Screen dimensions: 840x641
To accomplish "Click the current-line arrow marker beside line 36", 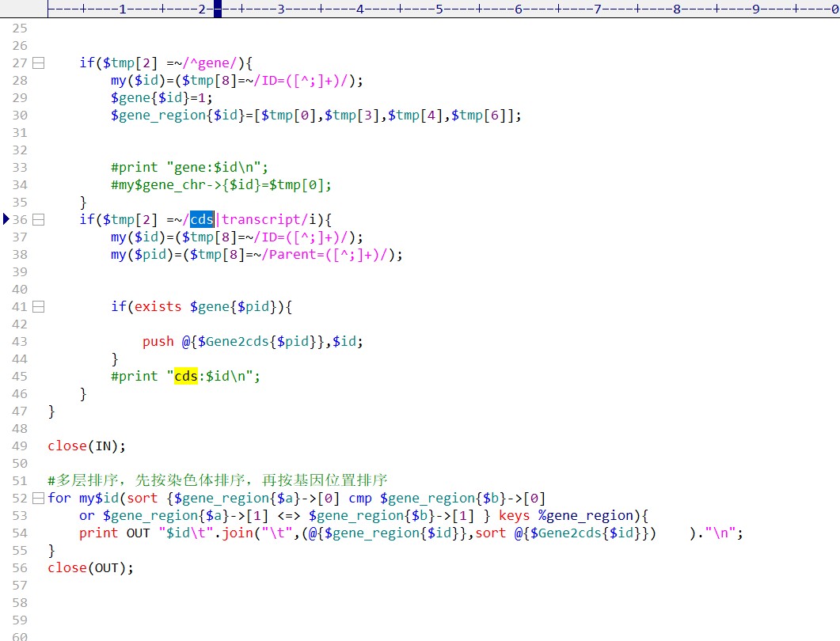I will (7, 219).
